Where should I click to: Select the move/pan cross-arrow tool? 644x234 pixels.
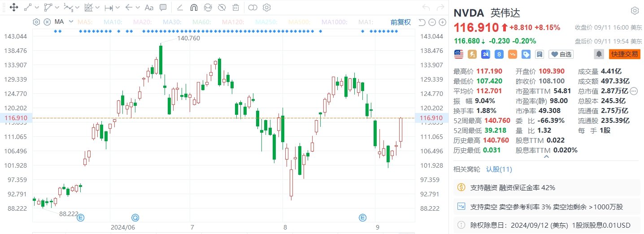[x=13, y=7]
